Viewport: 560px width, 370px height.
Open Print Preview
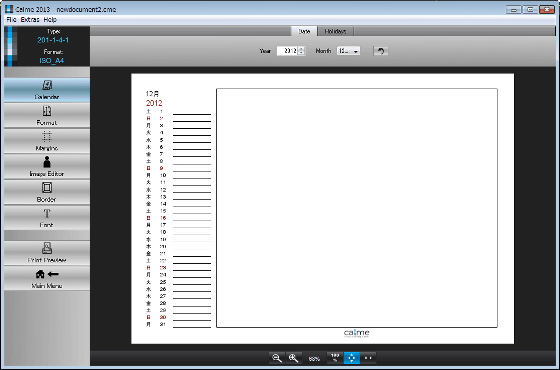47,253
